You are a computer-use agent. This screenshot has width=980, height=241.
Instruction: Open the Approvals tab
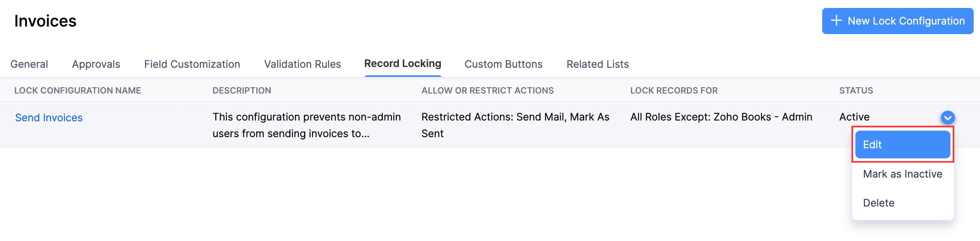click(96, 64)
